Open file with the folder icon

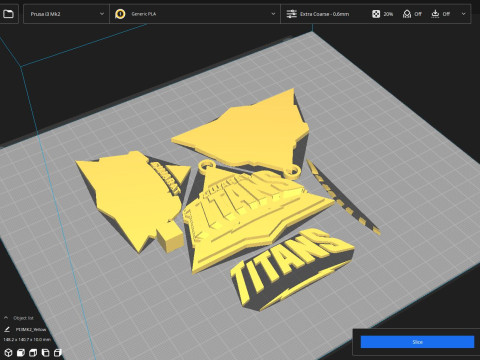tap(8, 14)
